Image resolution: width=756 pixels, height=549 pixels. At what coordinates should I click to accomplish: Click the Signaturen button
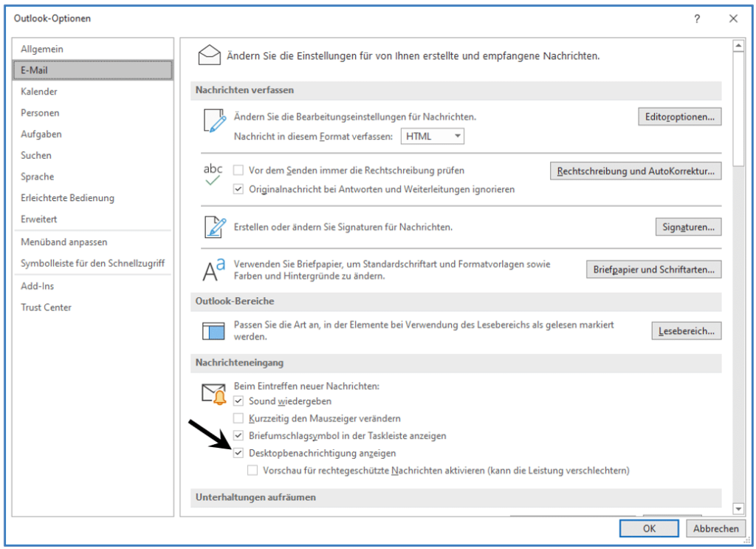689,228
